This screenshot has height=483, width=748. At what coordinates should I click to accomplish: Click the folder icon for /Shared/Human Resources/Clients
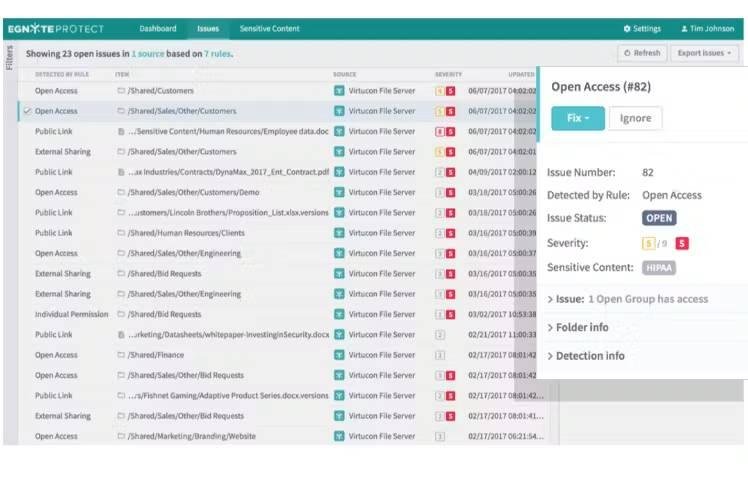pos(121,233)
